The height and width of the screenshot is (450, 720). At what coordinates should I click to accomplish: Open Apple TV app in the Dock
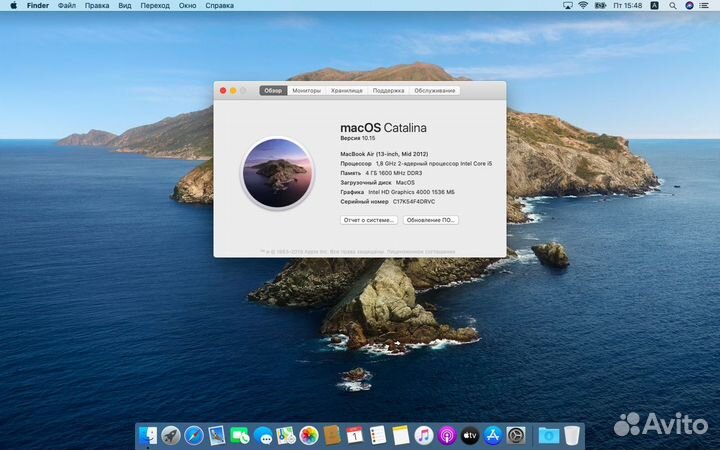[470, 435]
